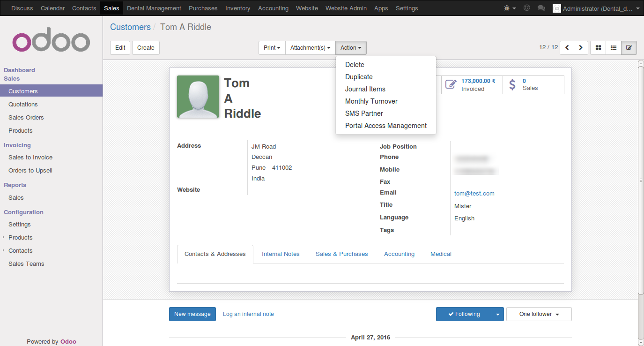This screenshot has height=346, width=644.
Task: Open Orders to Upsell in sidebar
Action: point(51,171)
